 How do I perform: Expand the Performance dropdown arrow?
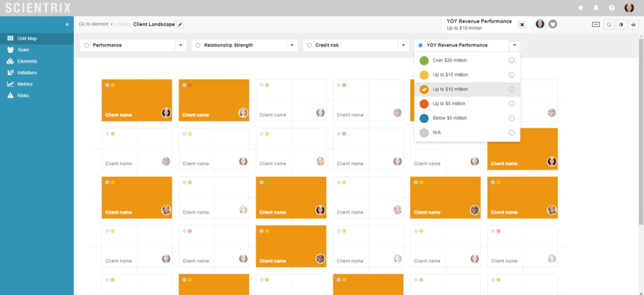(x=181, y=45)
